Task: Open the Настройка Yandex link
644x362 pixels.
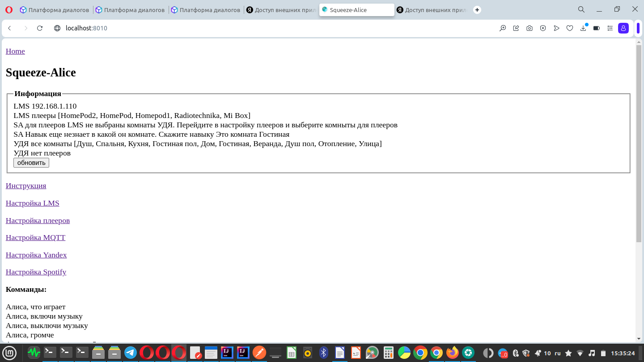Action: click(36, 255)
